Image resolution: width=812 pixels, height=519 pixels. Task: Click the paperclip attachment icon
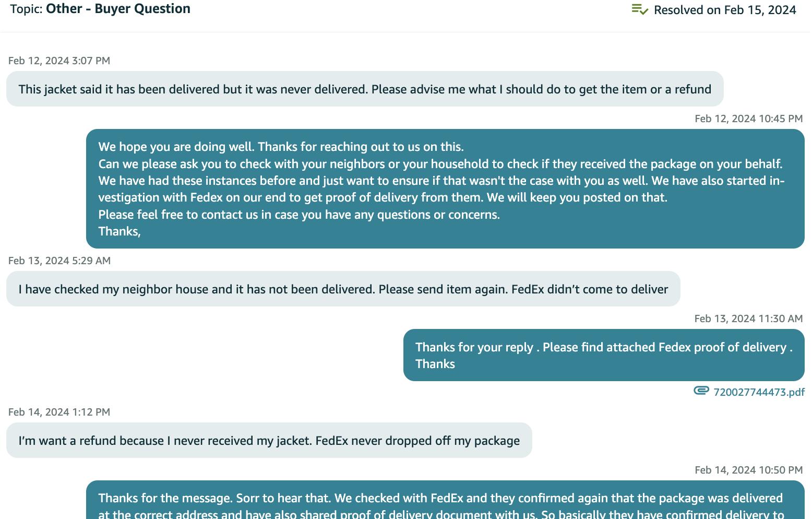701,391
